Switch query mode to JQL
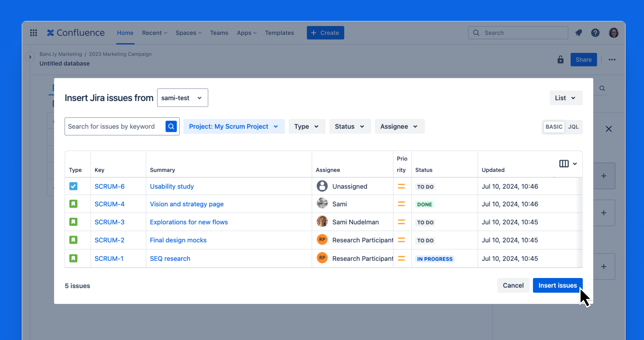644x340 pixels. (573, 127)
